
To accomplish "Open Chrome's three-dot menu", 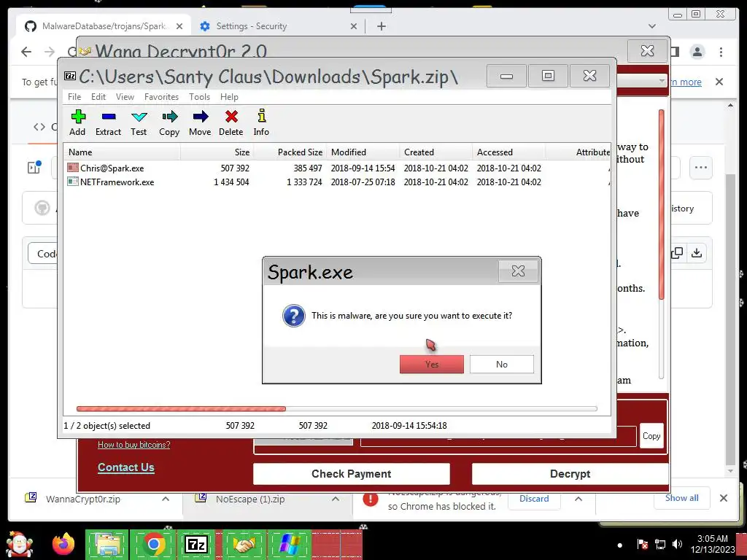I will point(721,52).
